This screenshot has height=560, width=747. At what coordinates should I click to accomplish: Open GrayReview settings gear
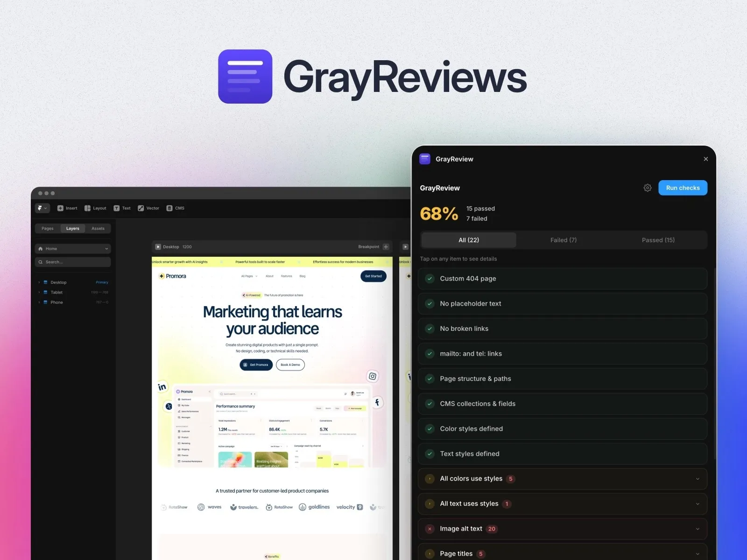(x=648, y=188)
